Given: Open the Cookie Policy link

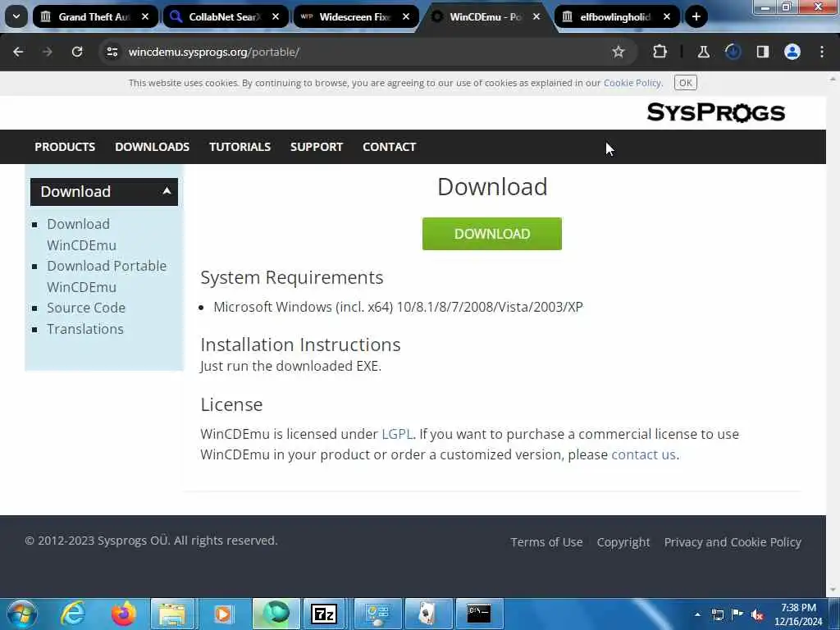Looking at the screenshot, I should [632, 83].
